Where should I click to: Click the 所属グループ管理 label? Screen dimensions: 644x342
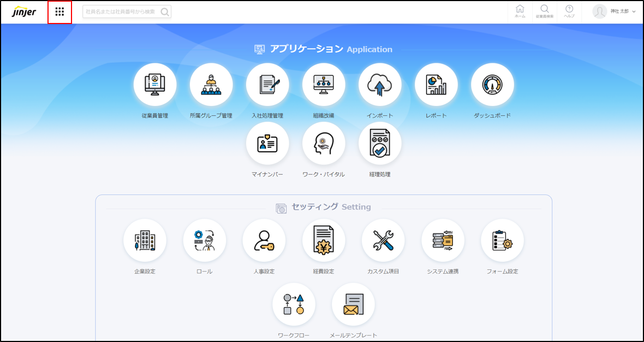coord(211,115)
